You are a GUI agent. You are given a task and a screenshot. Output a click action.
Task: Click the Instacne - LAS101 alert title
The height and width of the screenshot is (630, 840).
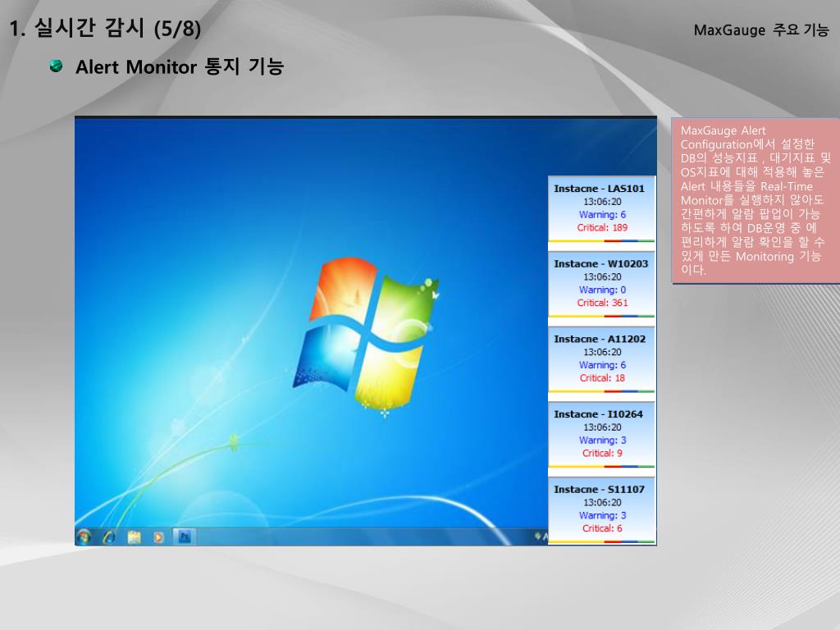(599, 189)
